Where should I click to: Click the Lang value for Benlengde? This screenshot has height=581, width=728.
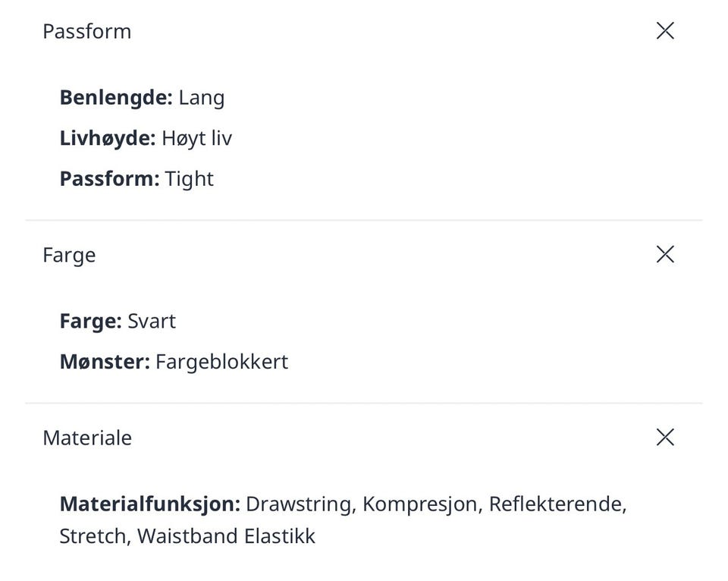(202, 98)
